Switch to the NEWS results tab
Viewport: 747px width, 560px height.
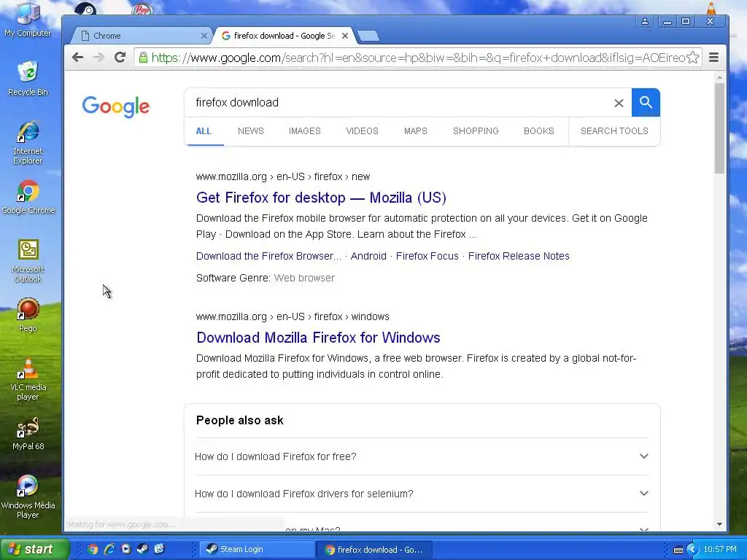pyautogui.click(x=251, y=131)
